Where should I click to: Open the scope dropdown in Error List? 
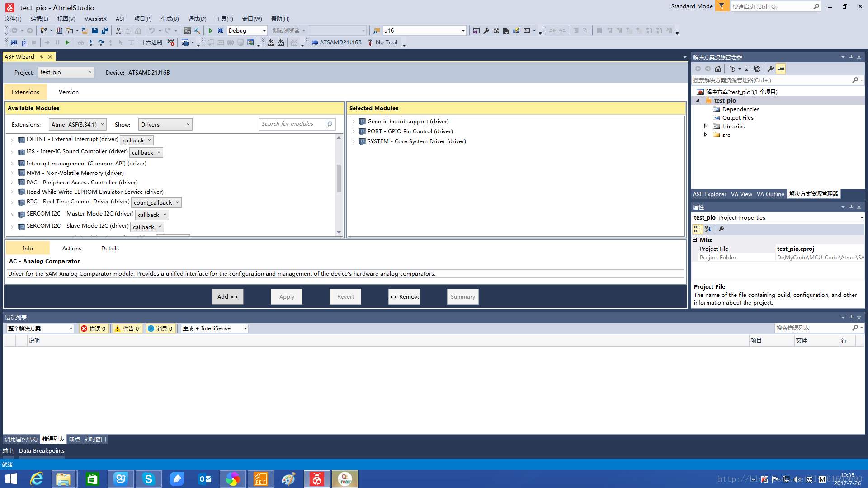[40, 328]
